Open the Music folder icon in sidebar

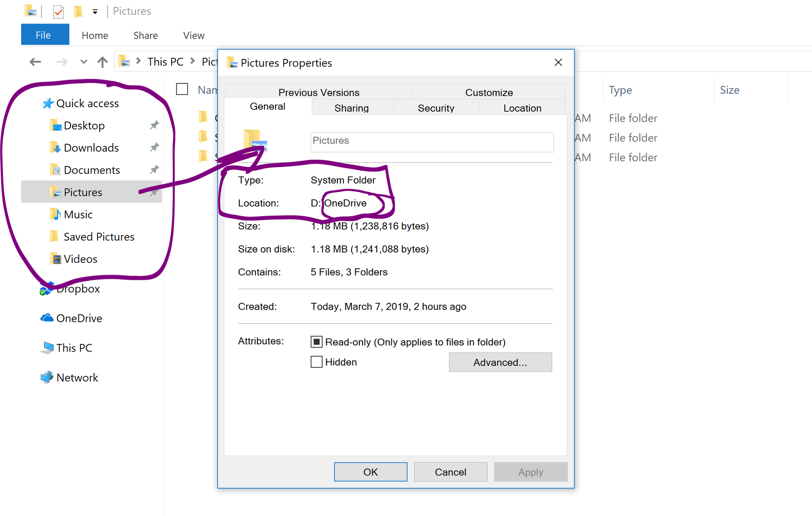tap(55, 214)
